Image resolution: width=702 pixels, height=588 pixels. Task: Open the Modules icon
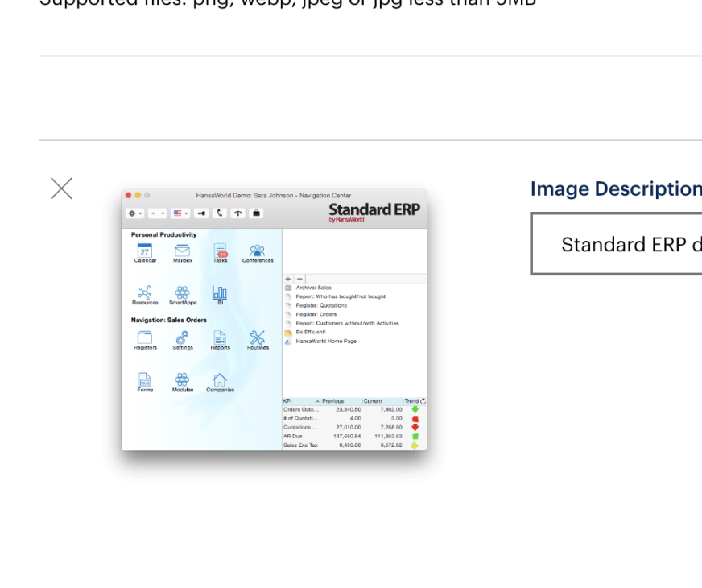click(183, 381)
